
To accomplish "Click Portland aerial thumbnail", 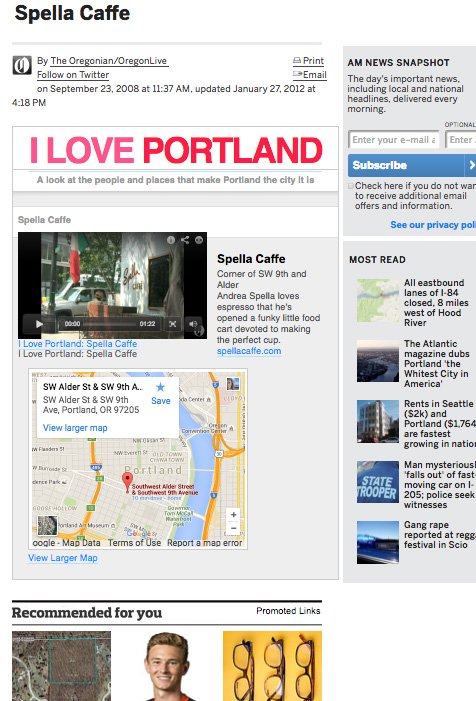I will tap(378, 361).
